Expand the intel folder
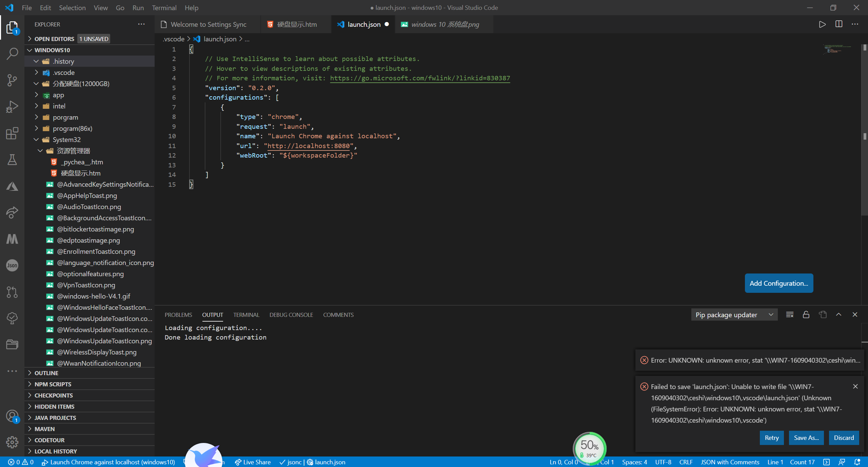The image size is (868, 467). [90, 106]
